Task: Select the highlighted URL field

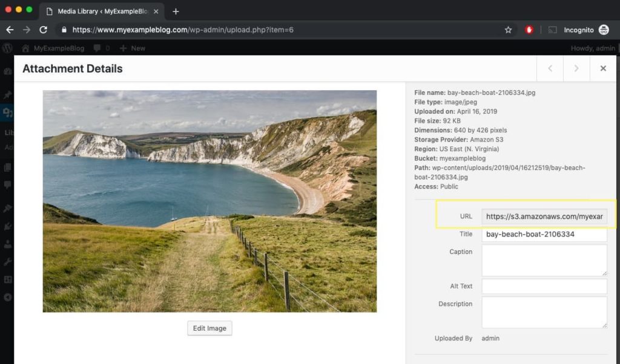Action: tap(544, 216)
